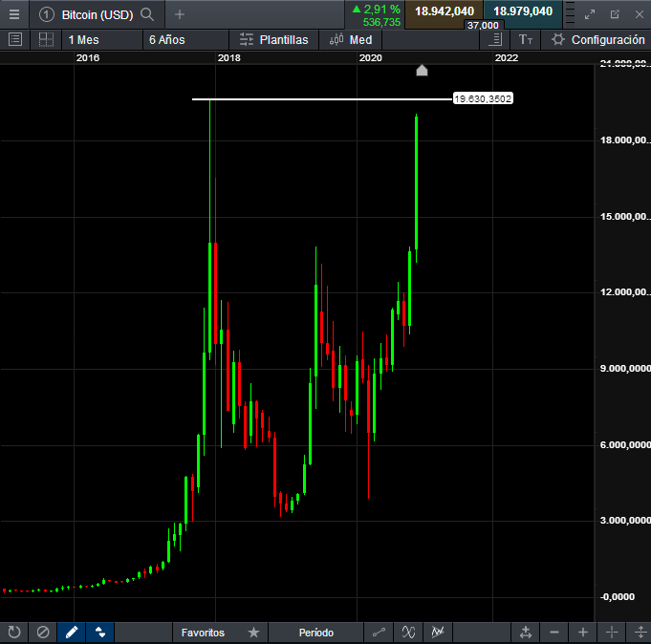Open Plantillas templates menu

(x=274, y=40)
